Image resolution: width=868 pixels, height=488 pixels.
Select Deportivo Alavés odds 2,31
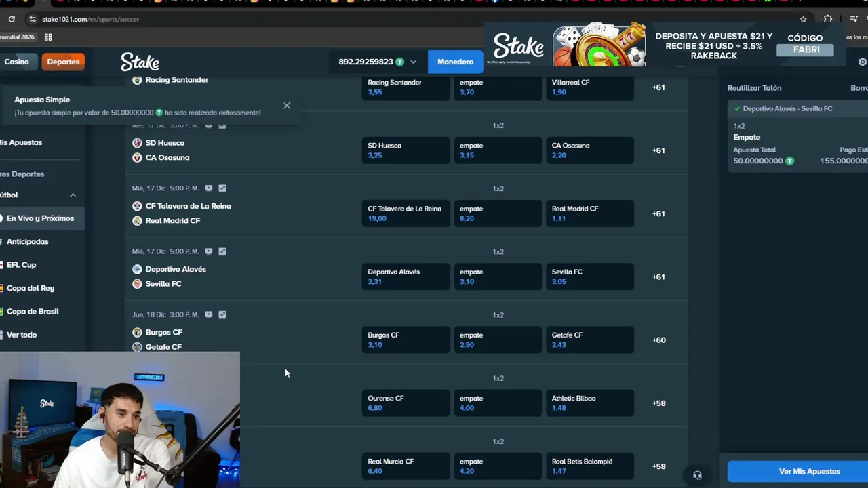[x=406, y=277]
